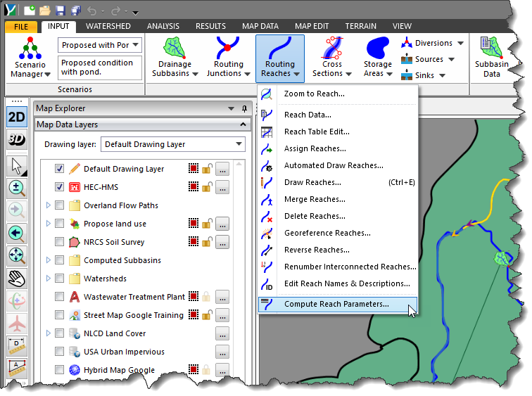
Task: Check the NRCS Soil Survey layer
Action: [59, 242]
